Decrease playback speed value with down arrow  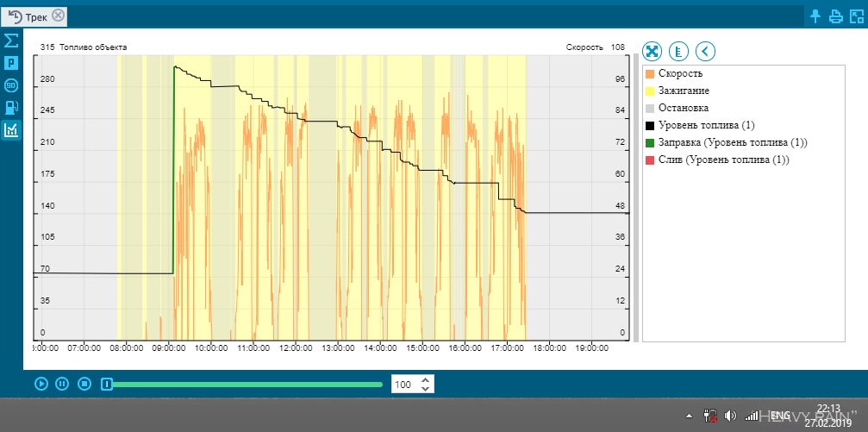click(425, 389)
